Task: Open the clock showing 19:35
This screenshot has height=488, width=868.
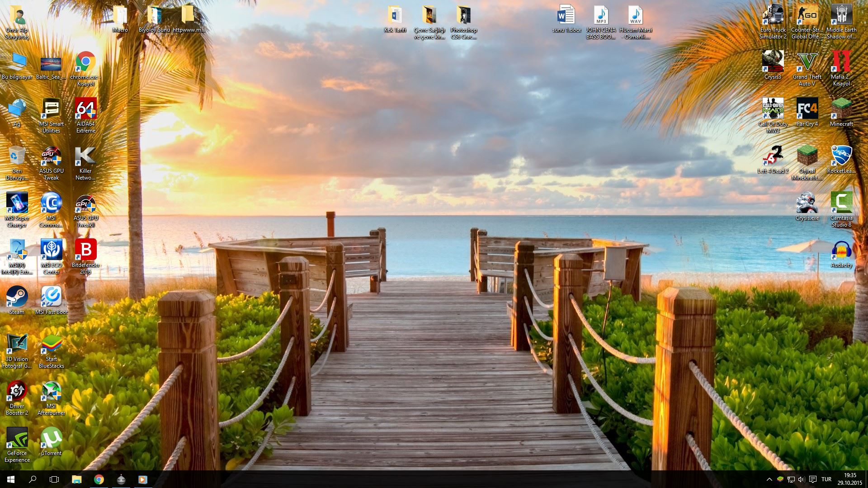Action: tap(850, 479)
